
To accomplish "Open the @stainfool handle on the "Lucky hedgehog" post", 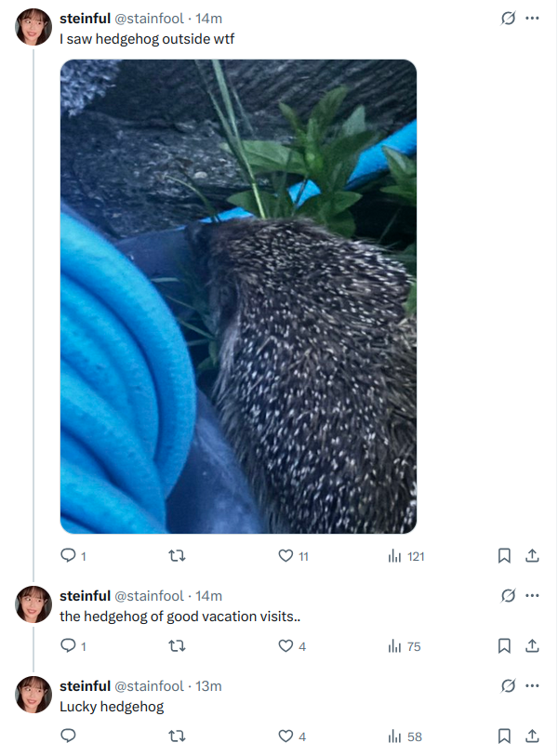I will [x=149, y=685].
